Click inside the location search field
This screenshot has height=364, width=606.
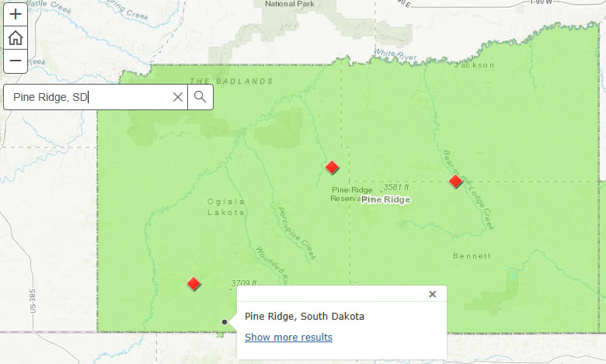(x=89, y=97)
